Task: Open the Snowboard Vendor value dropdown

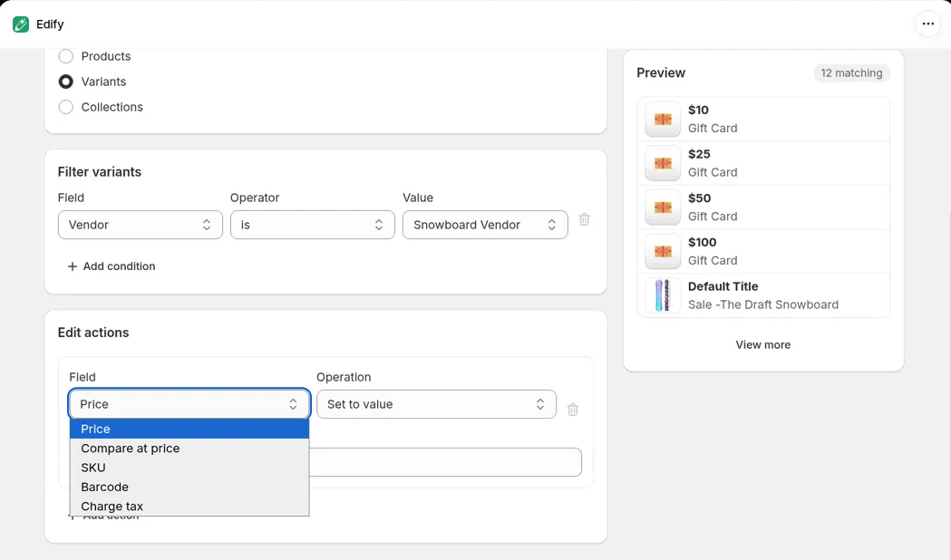Action: tap(485, 225)
